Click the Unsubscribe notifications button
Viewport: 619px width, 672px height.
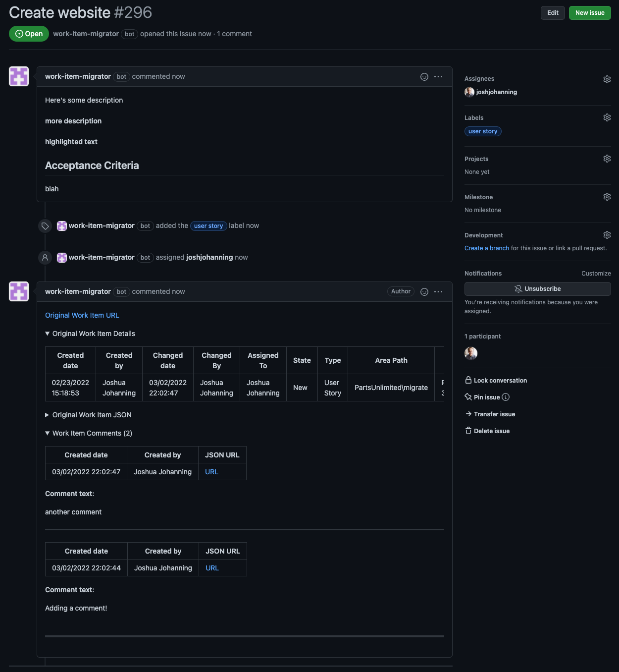(x=537, y=289)
